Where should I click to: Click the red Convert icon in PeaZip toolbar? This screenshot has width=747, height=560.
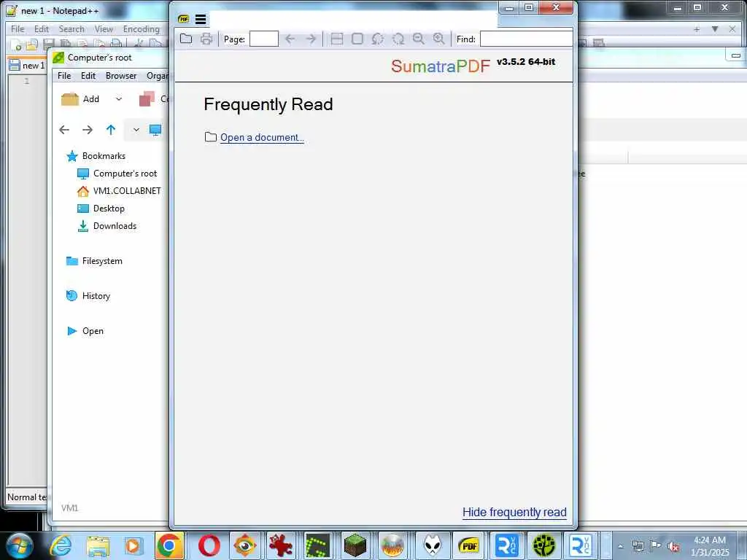pos(147,99)
